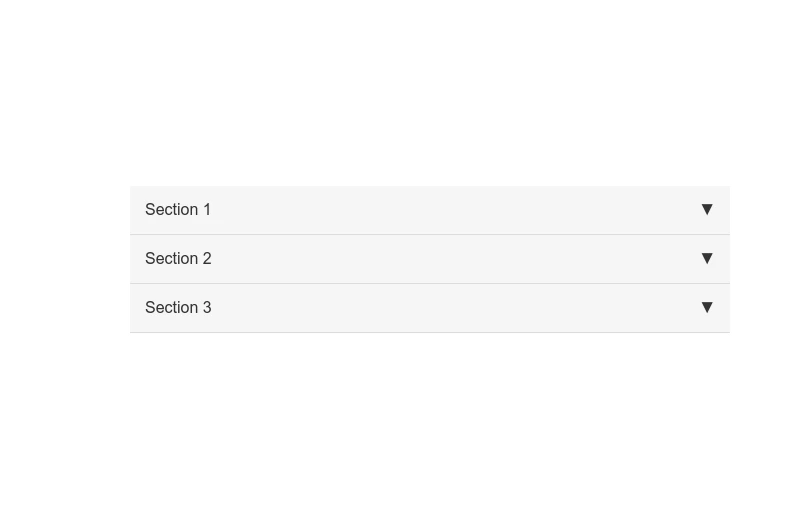Screen dimensions: 794x508
Task: Select the Section 1 title
Action: [x=178, y=210]
